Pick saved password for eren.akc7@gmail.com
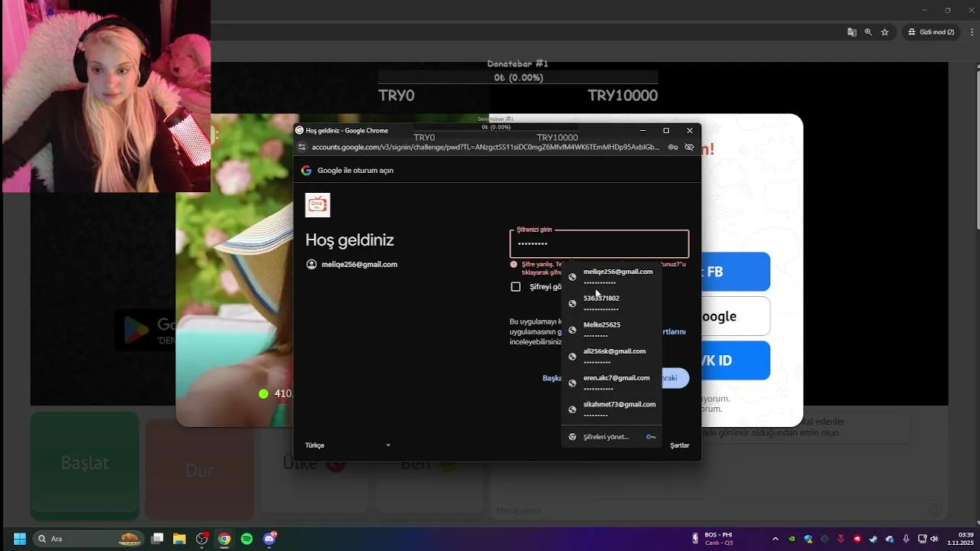The height and width of the screenshot is (551, 980). point(612,383)
